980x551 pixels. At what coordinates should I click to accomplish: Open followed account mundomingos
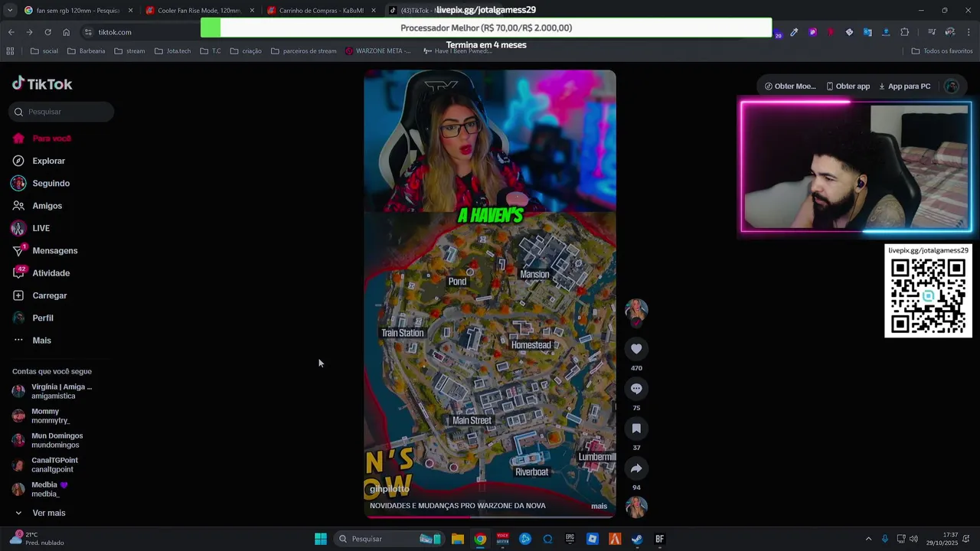tap(47, 440)
